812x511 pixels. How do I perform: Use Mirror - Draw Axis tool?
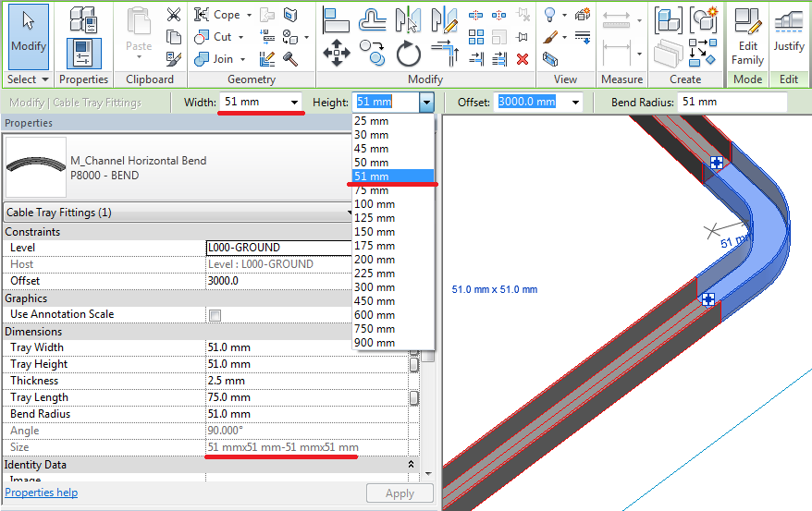coord(444,20)
